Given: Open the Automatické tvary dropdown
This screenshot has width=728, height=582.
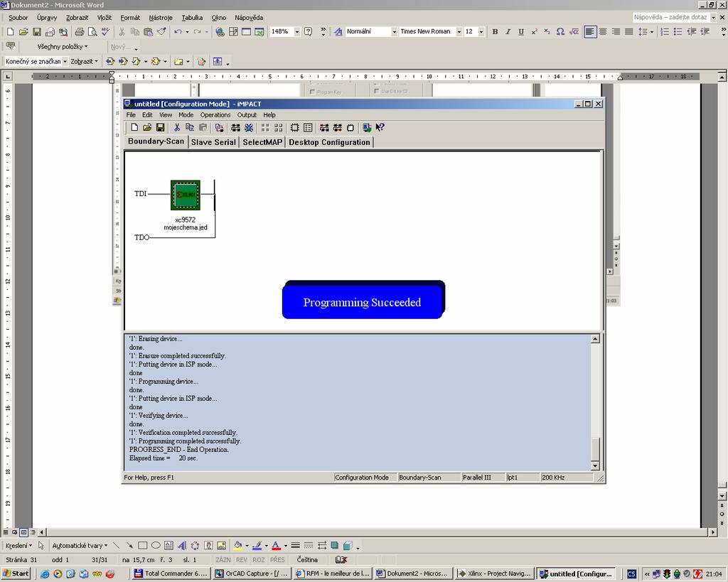Looking at the screenshot, I should coord(80,546).
